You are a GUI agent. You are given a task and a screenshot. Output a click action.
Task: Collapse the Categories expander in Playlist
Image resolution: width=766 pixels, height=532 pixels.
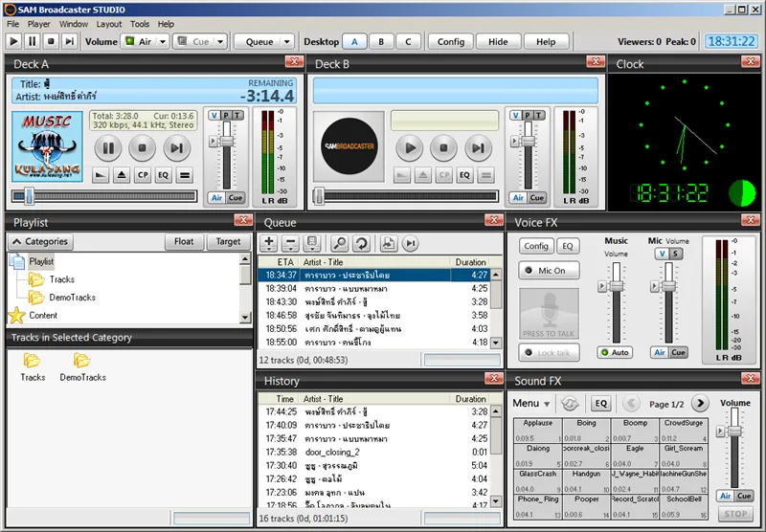tap(40, 241)
